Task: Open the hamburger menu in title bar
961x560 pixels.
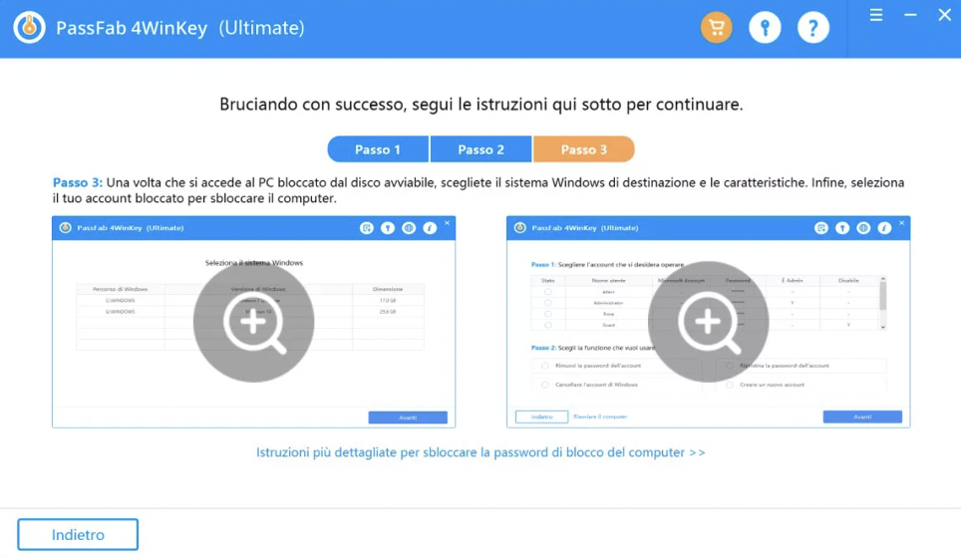Action: click(x=876, y=15)
